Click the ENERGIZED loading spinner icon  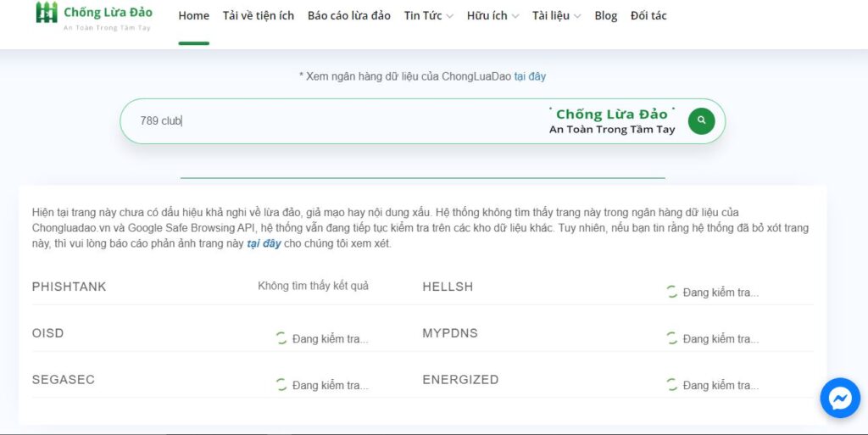(672, 385)
